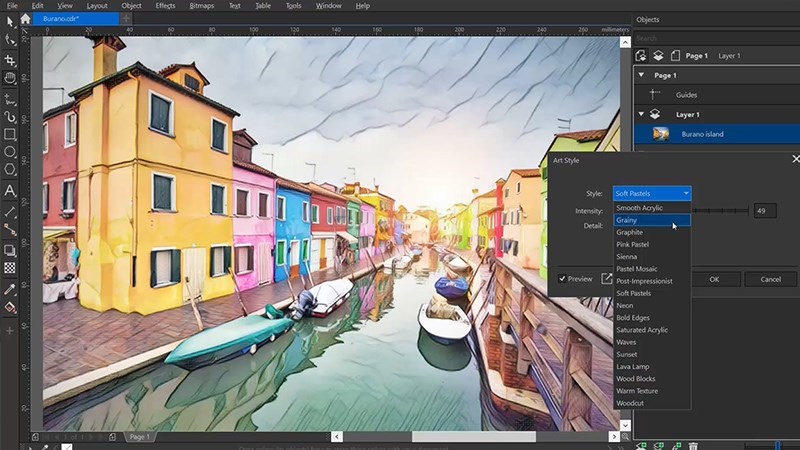Viewport: 800px width, 450px height.
Task: Click the Intensity slider track
Action: (x=720, y=211)
